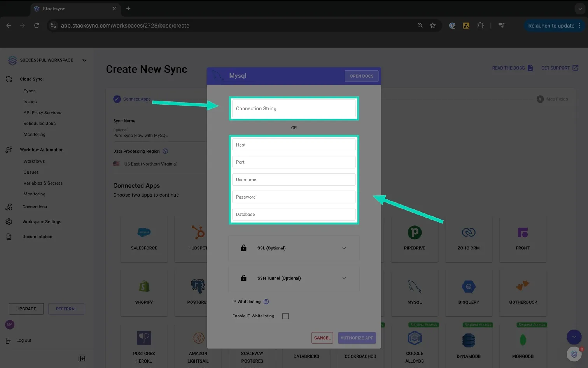
Task: Open the browser extensions puzzle icon
Action: 480,26
